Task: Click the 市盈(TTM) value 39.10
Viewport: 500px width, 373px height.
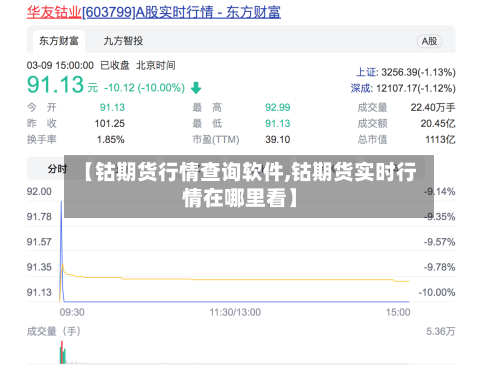Action: (x=278, y=139)
